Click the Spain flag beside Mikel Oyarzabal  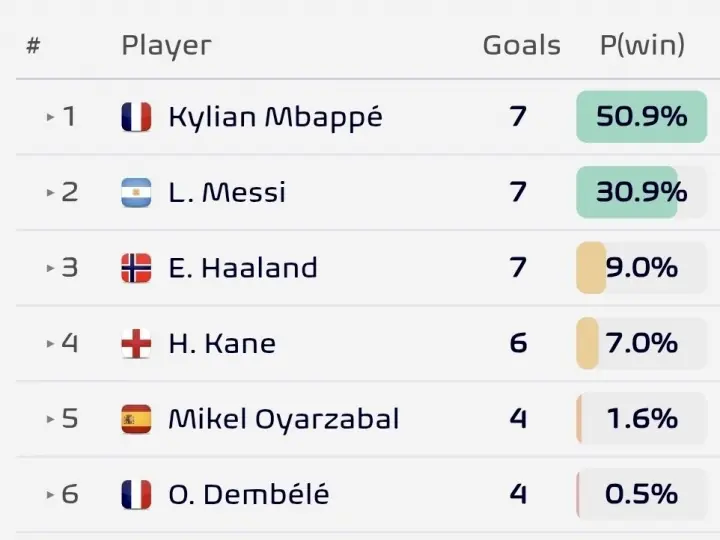click(136, 419)
